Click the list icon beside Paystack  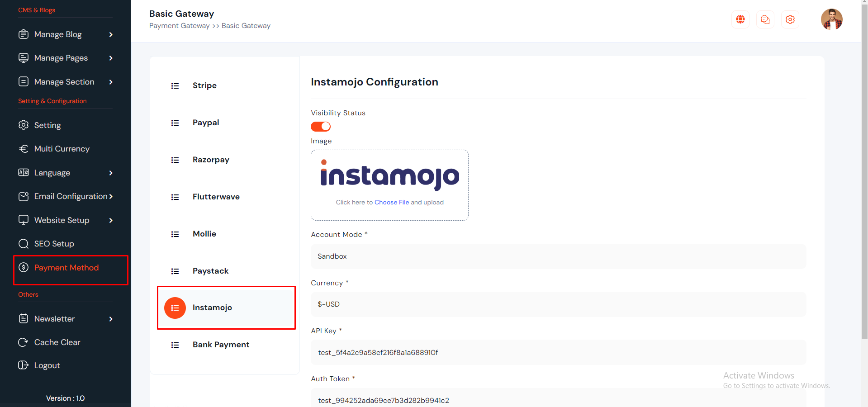coord(175,271)
